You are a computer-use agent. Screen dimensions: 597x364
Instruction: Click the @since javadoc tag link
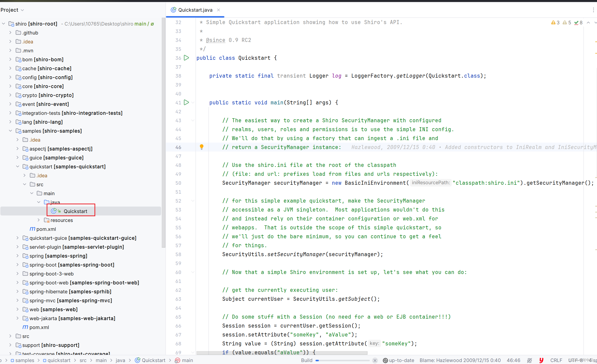click(216, 40)
